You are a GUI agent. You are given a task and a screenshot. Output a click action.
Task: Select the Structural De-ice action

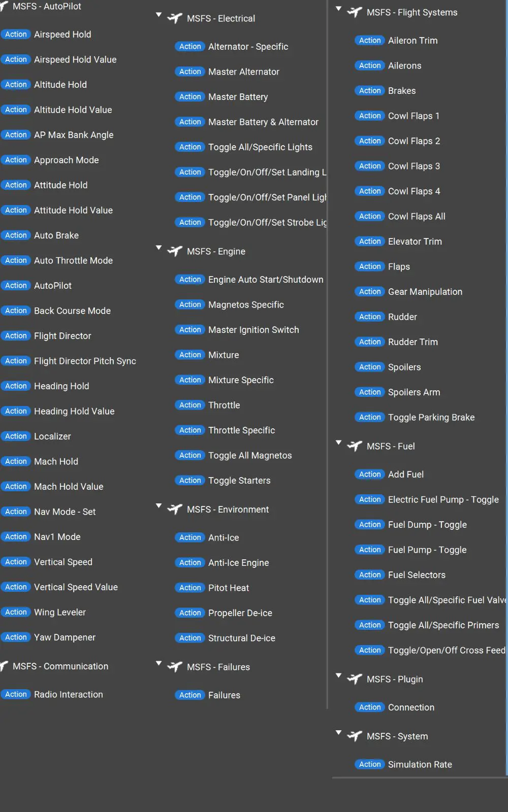click(242, 638)
